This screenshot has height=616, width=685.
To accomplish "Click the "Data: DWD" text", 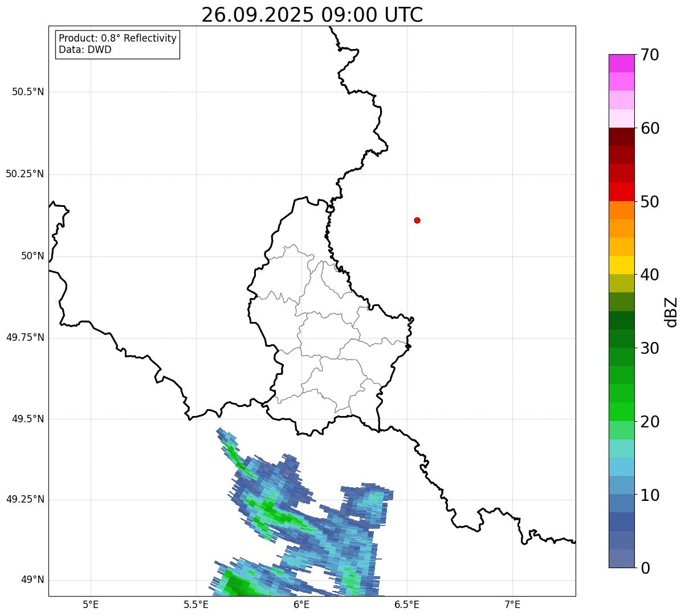I will (x=85, y=50).
